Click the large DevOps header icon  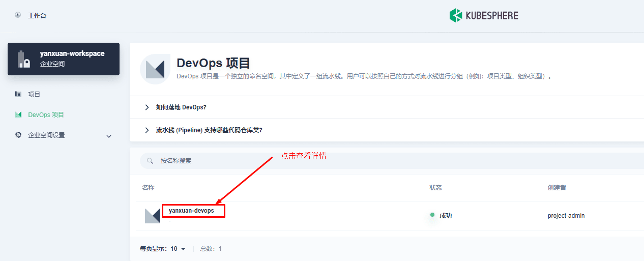[155, 69]
